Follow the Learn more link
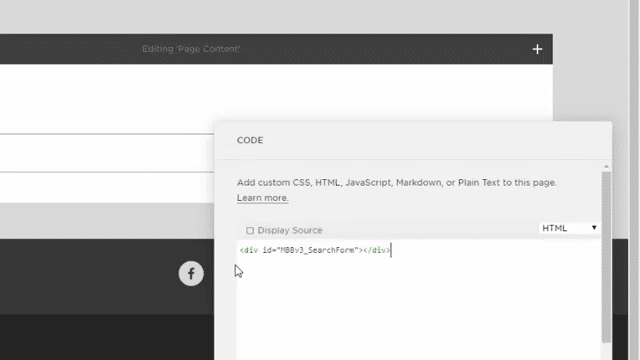 point(262,198)
